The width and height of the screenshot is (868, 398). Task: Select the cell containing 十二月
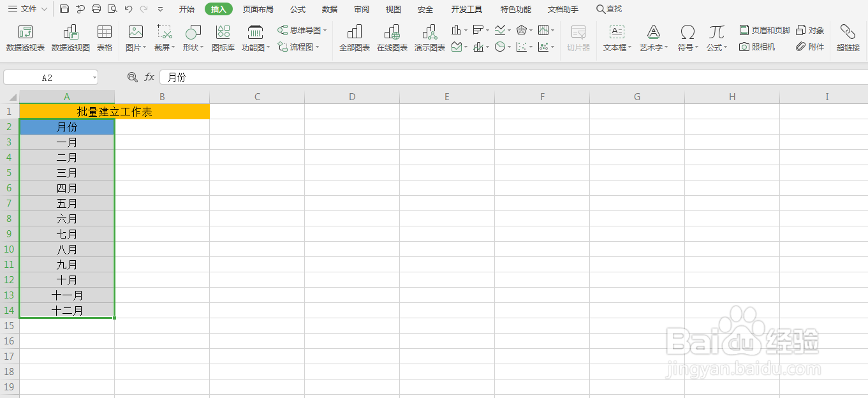pyautogui.click(x=67, y=311)
